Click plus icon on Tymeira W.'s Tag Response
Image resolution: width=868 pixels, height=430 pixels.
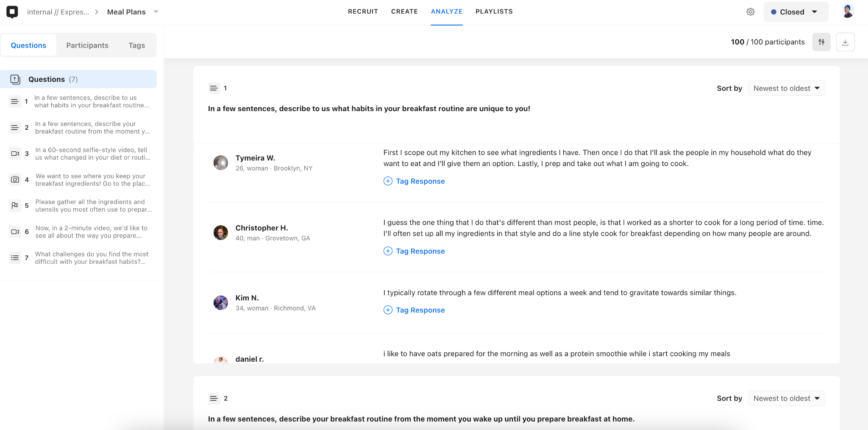pyautogui.click(x=388, y=181)
